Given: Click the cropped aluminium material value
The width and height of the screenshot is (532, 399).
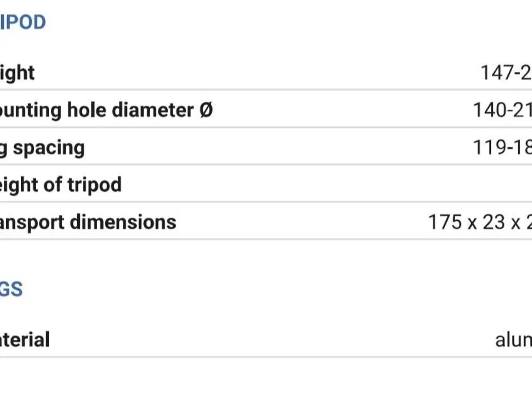Looking at the screenshot, I should tap(513, 340).
